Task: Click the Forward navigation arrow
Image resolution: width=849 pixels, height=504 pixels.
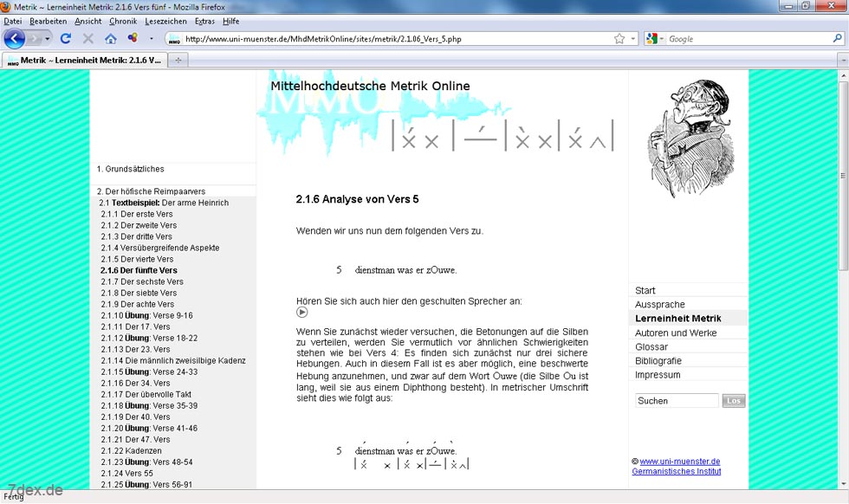Action: point(34,38)
